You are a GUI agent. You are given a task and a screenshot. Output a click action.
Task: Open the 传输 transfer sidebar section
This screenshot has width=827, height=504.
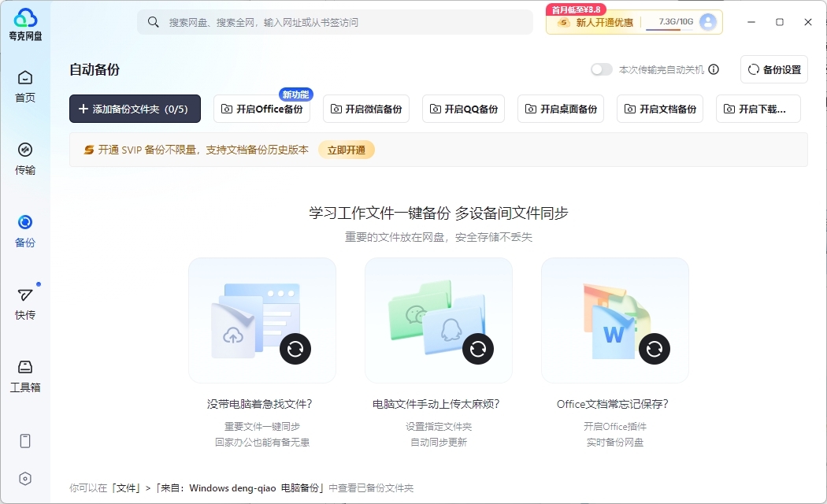click(x=25, y=158)
